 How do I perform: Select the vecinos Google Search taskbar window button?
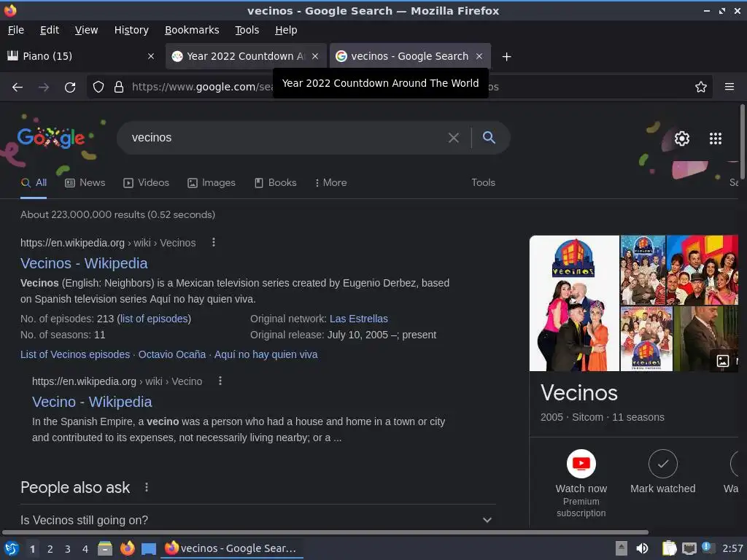click(233, 548)
